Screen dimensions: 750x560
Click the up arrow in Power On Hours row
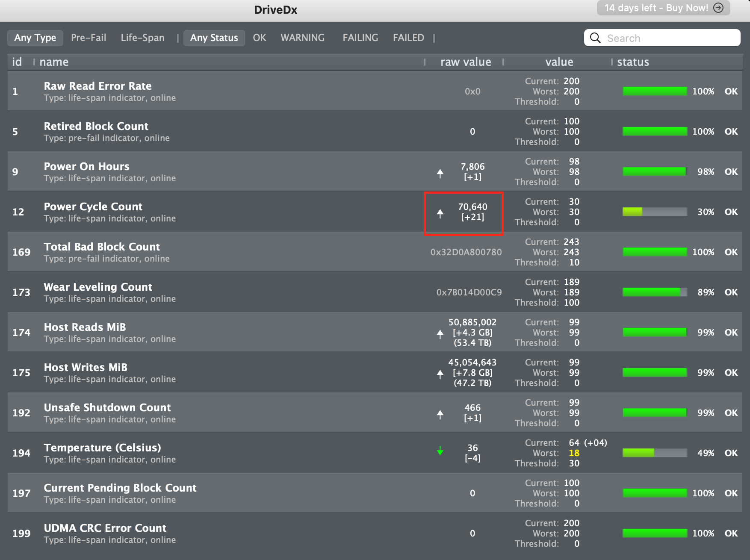coord(440,174)
